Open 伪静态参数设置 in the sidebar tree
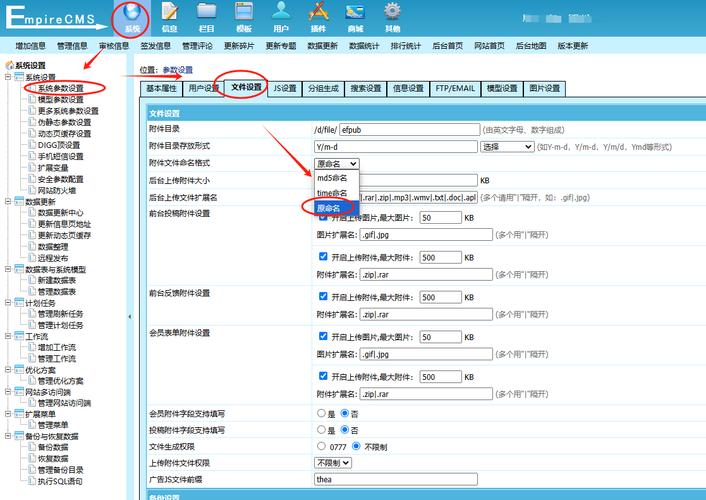Screen dimensions: 706x500 (x=64, y=122)
